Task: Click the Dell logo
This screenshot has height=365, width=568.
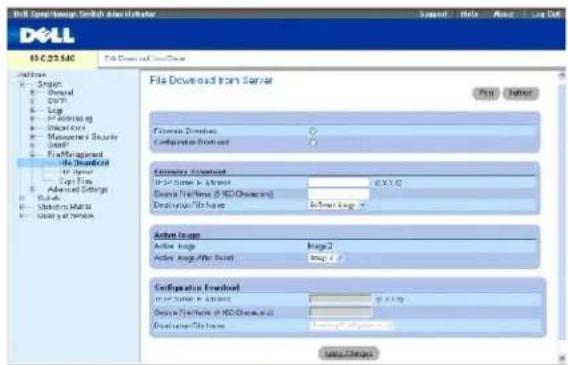Action: click(x=47, y=36)
